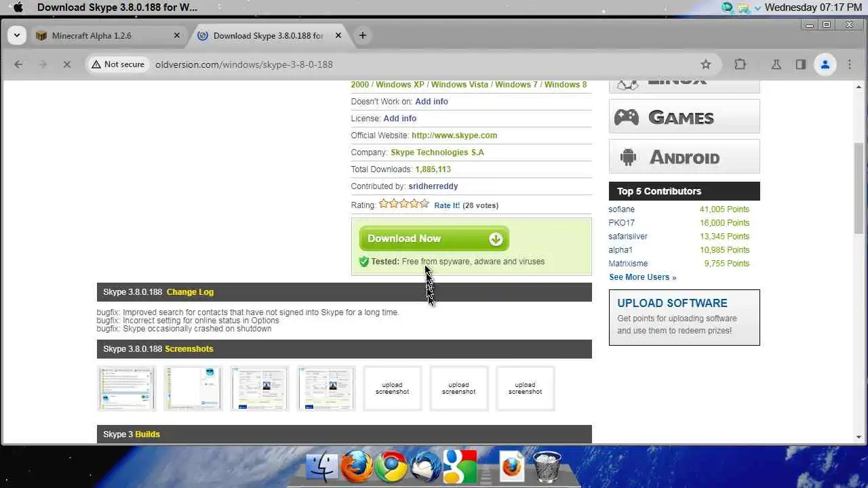Open the fourth Skype screenshot thumbnail
This screenshot has height=488, width=868.
(x=325, y=388)
